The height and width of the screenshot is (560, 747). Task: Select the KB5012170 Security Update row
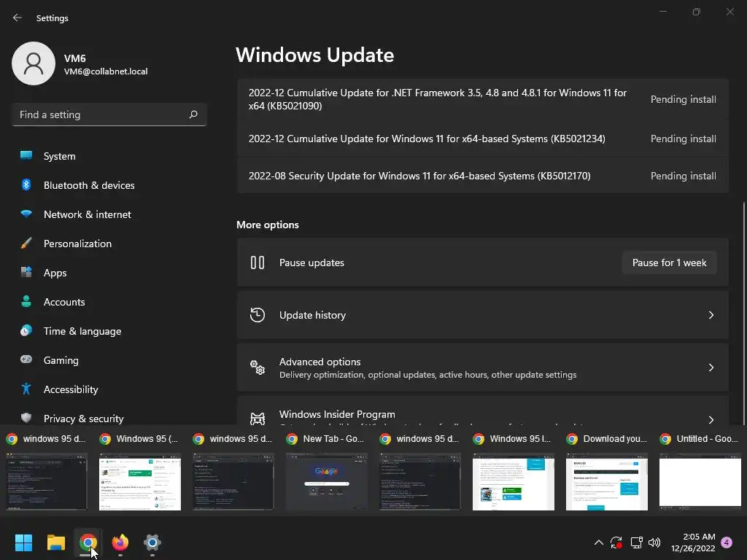tap(483, 176)
